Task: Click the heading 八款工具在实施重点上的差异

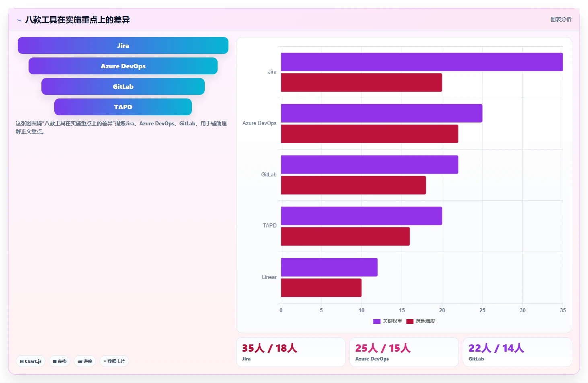Action: click(77, 20)
